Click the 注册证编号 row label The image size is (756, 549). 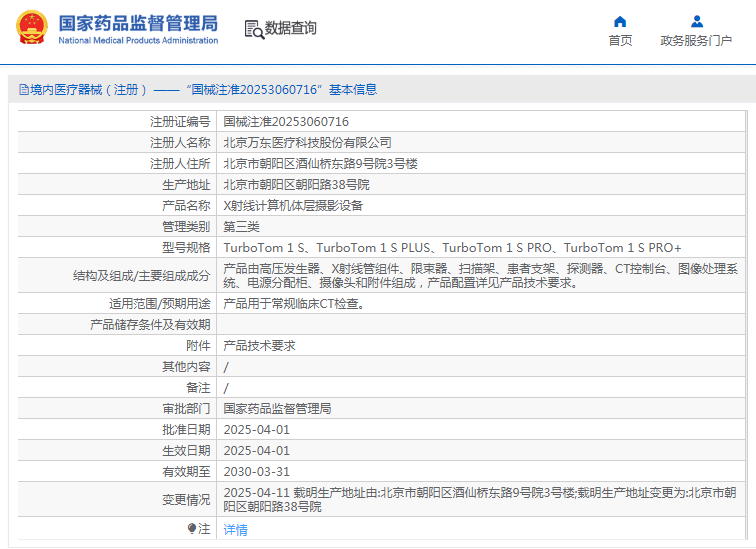click(180, 121)
